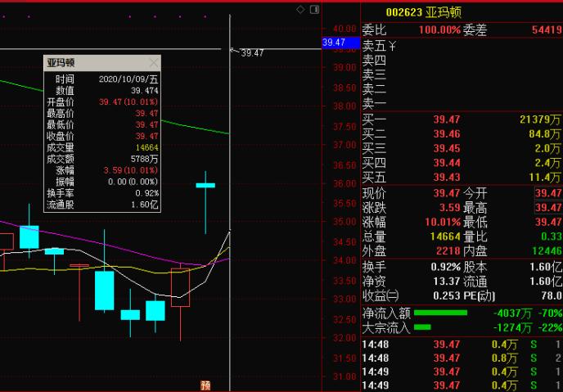Click the green 大宗流入 bar
This screenshot has width=563, height=392.
(x=422, y=327)
